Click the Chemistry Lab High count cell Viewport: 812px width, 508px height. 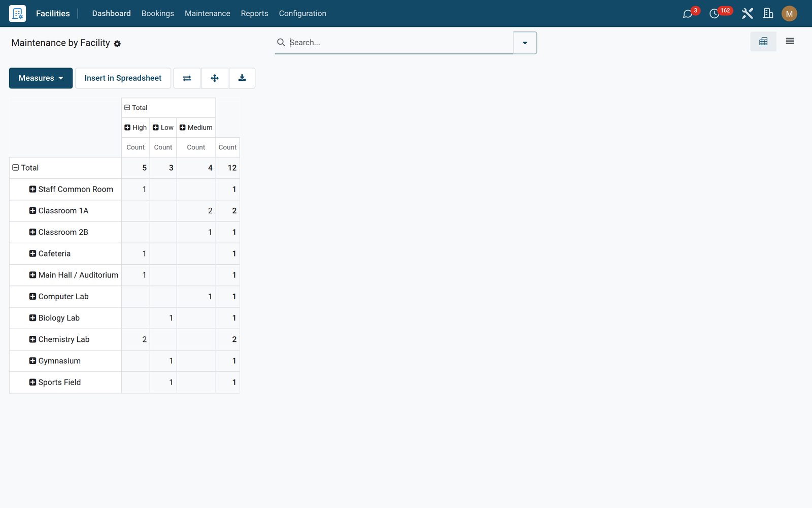136,339
